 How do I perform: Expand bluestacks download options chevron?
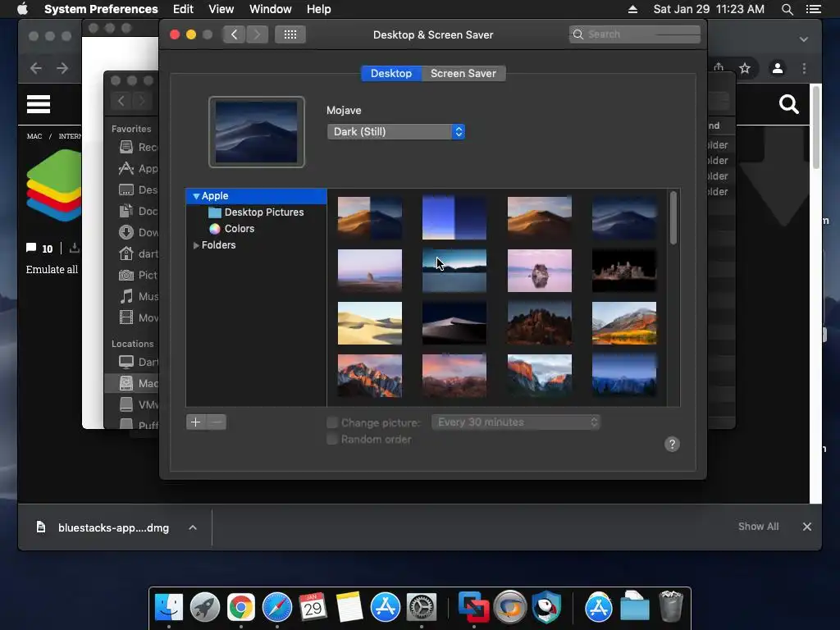click(193, 527)
